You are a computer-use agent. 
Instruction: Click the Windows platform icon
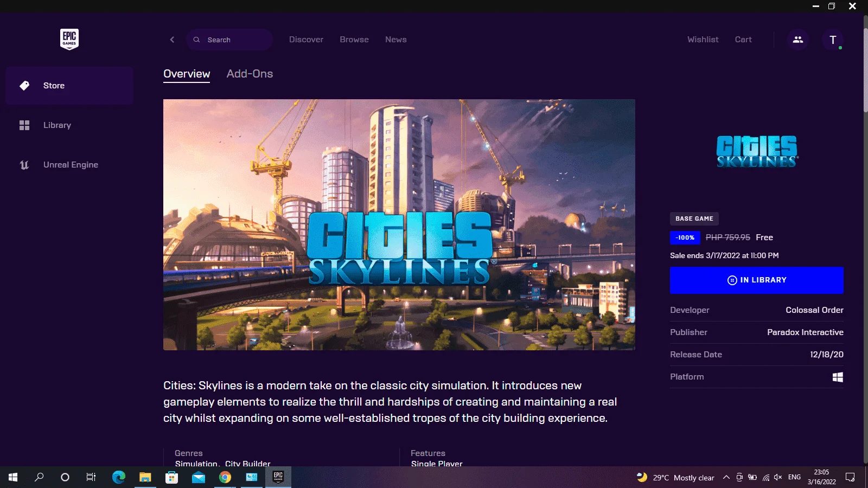[838, 377]
